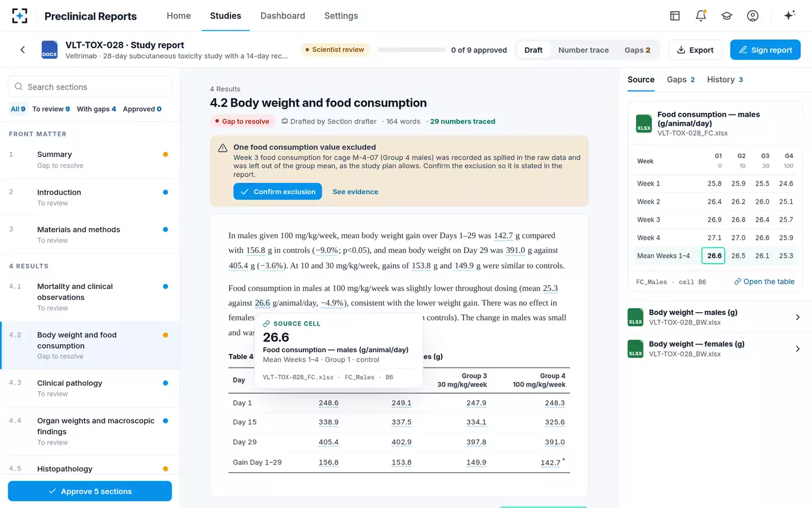
Task: Click the warning triangle icon in banner
Action: (223, 148)
